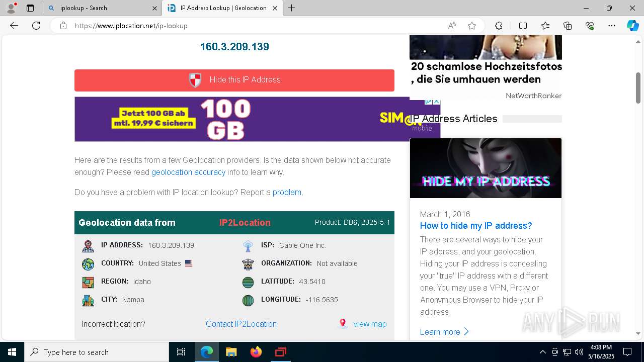Image resolution: width=644 pixels, height=362 pixels.
Task: Open the geolocation accuracy link
Action: point(188,172)
